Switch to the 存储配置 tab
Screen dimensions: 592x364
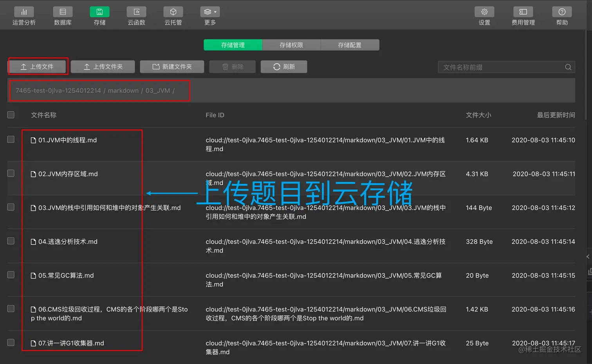tap(350, 45)
